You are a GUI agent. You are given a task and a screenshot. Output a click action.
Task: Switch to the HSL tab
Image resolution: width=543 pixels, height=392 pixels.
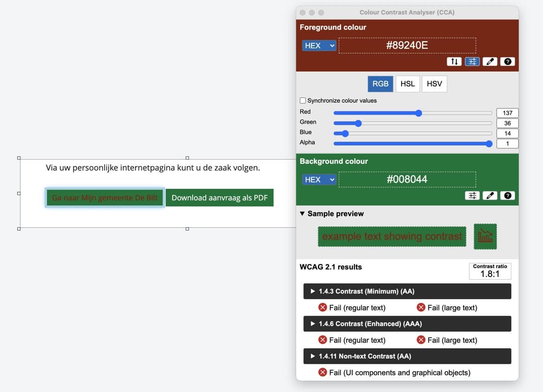pyautogui.click(x=407, y=84)
